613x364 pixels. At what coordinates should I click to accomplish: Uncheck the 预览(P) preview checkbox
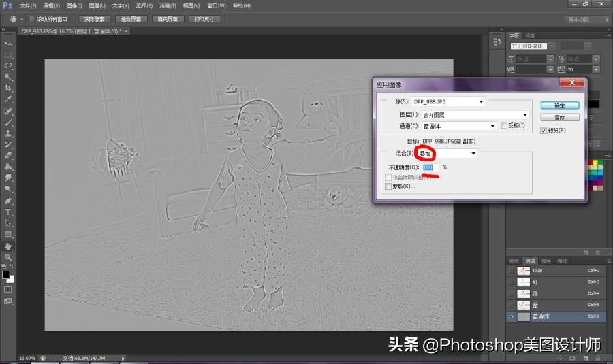tap(544, 131)
